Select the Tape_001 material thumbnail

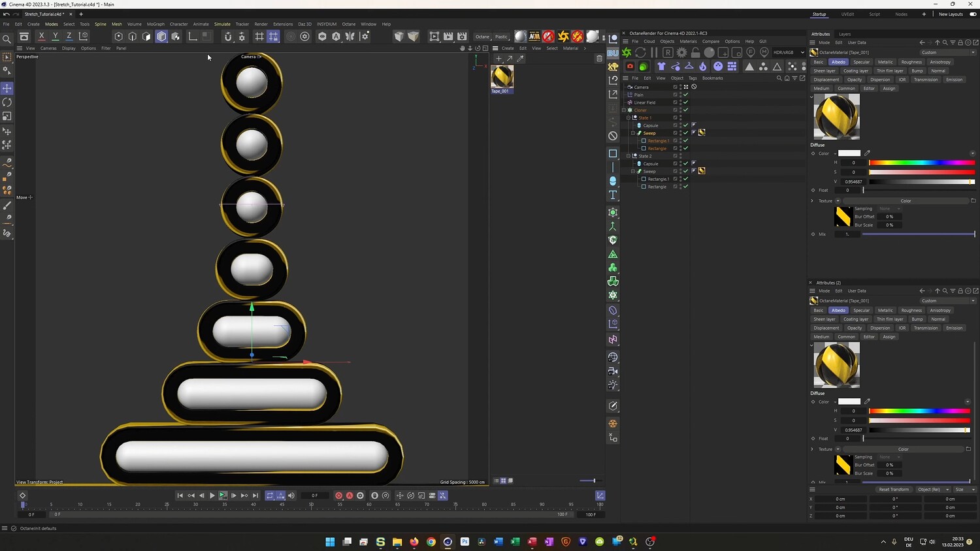point(502,76)
